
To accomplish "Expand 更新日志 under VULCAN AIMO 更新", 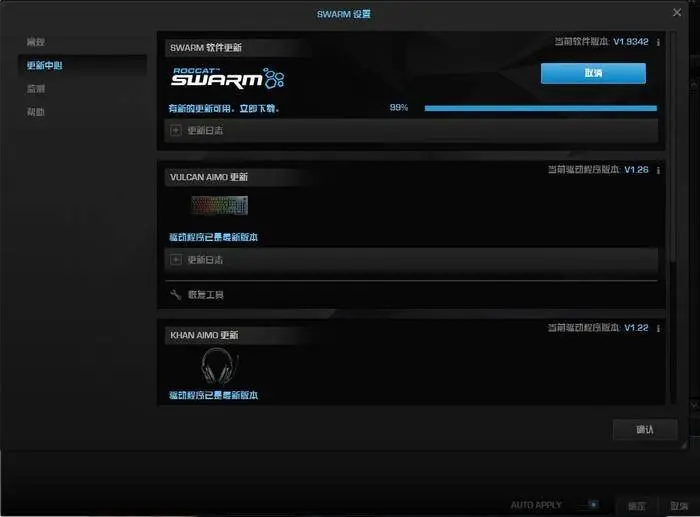I will (411, 260).
